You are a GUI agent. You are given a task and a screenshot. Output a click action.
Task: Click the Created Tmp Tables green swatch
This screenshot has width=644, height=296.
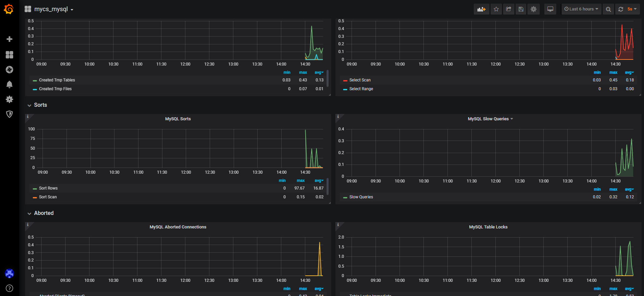pyautogui.click(x=35, y=81)
